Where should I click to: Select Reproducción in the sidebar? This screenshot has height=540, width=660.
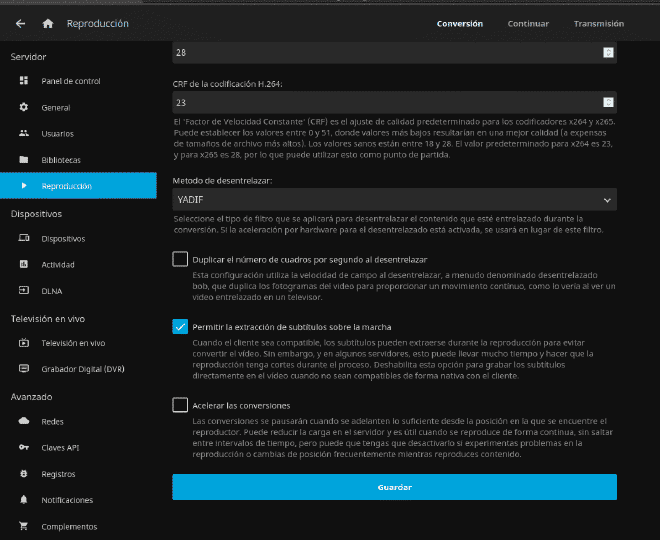[78, 186]
